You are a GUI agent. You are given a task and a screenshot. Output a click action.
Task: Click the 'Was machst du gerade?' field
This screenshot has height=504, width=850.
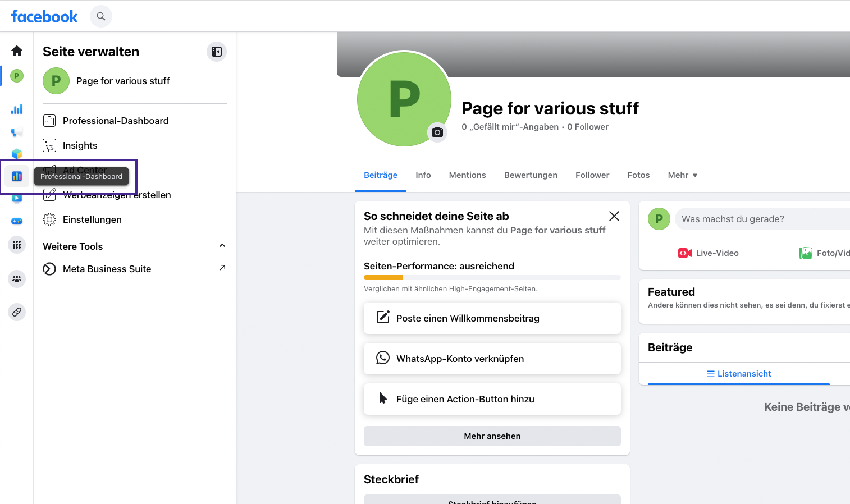click(762, 219)
